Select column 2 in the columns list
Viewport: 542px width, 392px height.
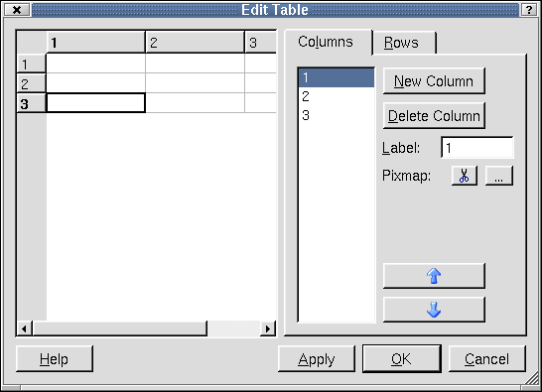pos(337,96)
